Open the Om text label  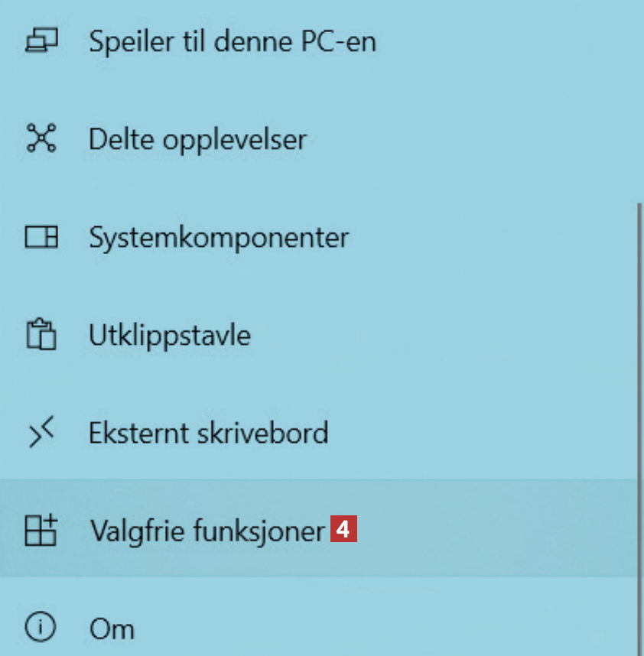(112, 629)
